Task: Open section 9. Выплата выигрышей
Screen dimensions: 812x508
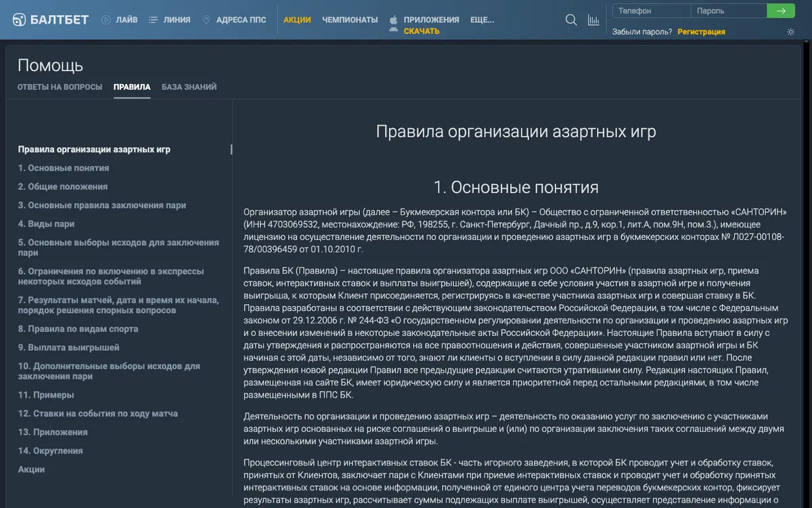Action: 68,347
